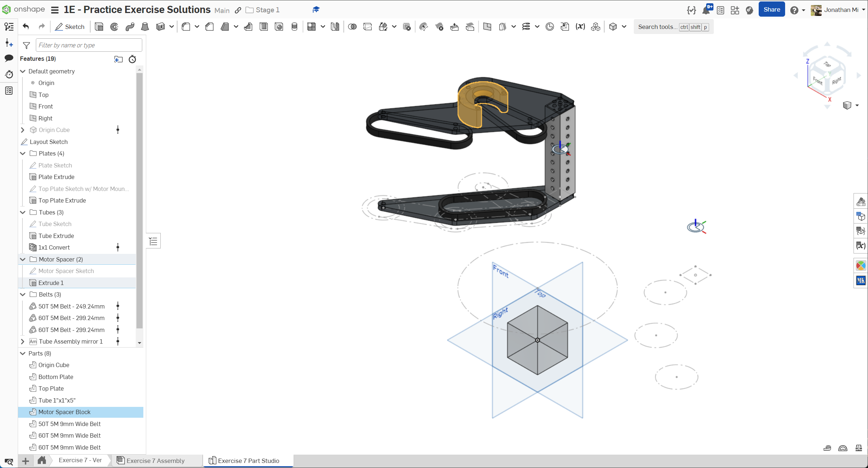Screen dimensions: 868x468
Task: Expand the Origin Cube feature
Action: coord(23,130)
